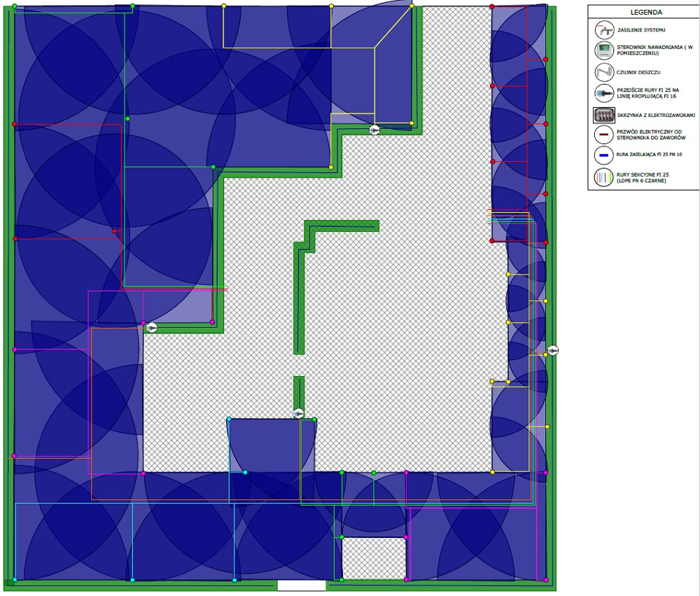
Task: Click the white gate opening in the bottom fence
Action: (301, 585)
